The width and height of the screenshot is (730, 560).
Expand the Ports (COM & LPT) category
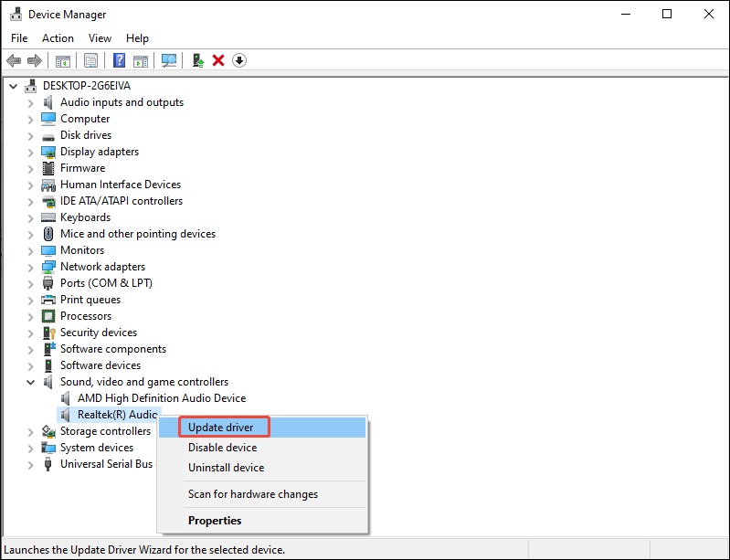click(31, 284)
